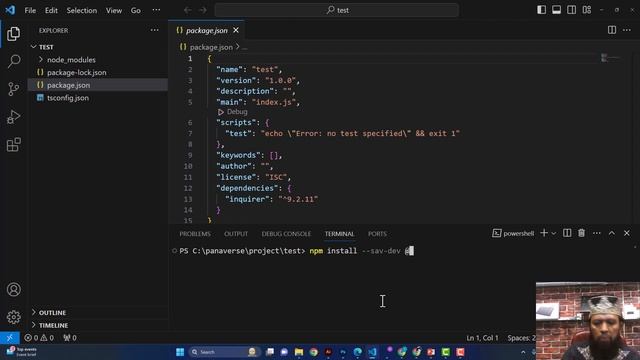Image resolution: width=640 pixels, height=360 pixels.
Task: Select package.json in the explorer tree
Action: click(98, 85)
